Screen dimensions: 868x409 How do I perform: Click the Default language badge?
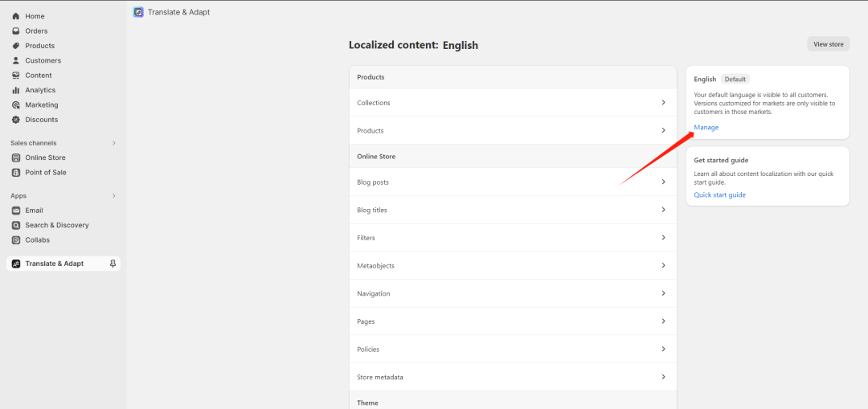pyautogui.click(x=735, y=79)
